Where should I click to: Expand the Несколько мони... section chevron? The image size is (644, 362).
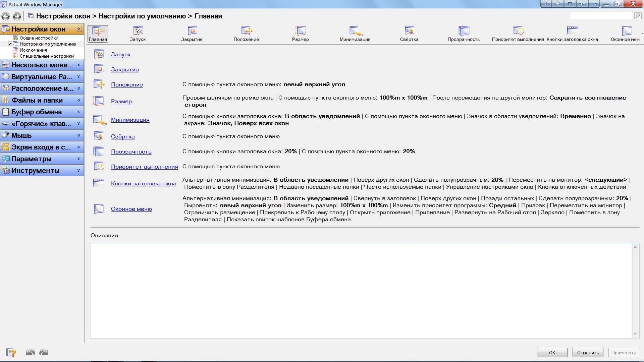[79, 65]
